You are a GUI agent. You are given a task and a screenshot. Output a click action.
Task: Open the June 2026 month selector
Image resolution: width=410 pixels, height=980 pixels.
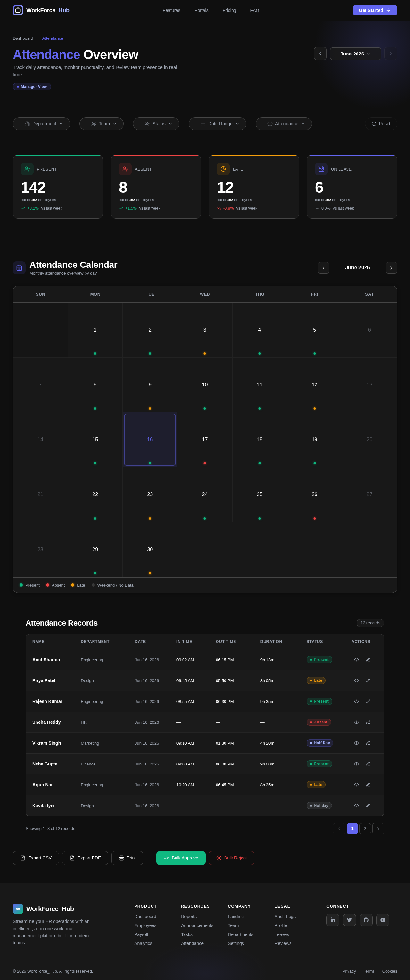pyautogui.click(x=355, y=54)
